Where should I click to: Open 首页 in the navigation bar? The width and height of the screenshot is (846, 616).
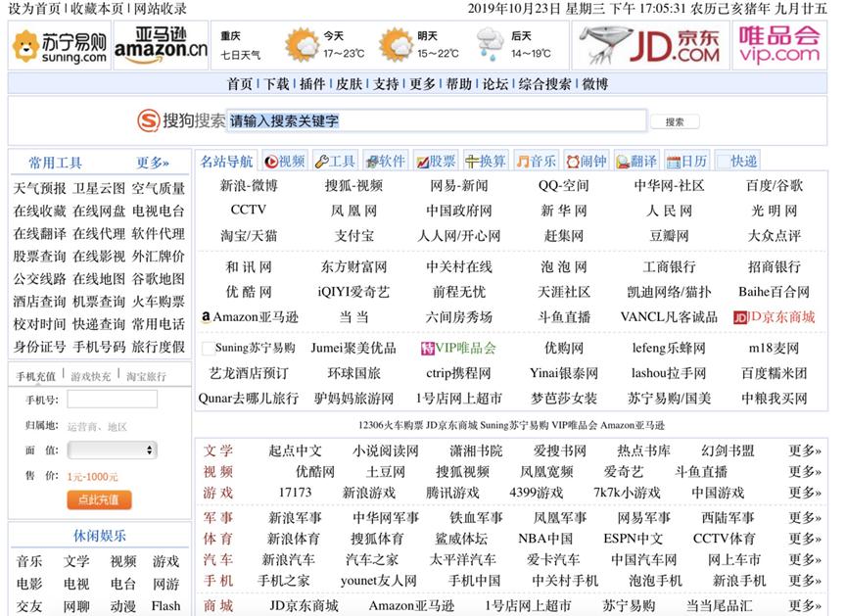tap(240, 83)
